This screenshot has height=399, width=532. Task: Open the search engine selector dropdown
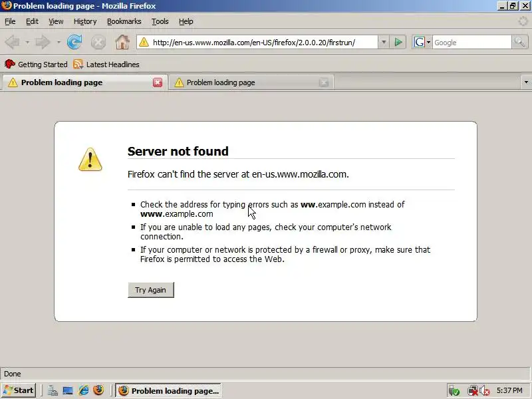pos(428,43)
